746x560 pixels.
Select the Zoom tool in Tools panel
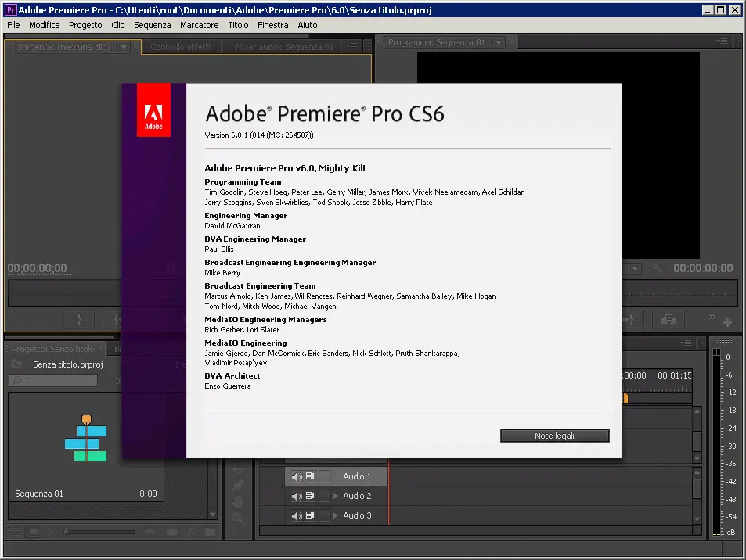(238, 519)
